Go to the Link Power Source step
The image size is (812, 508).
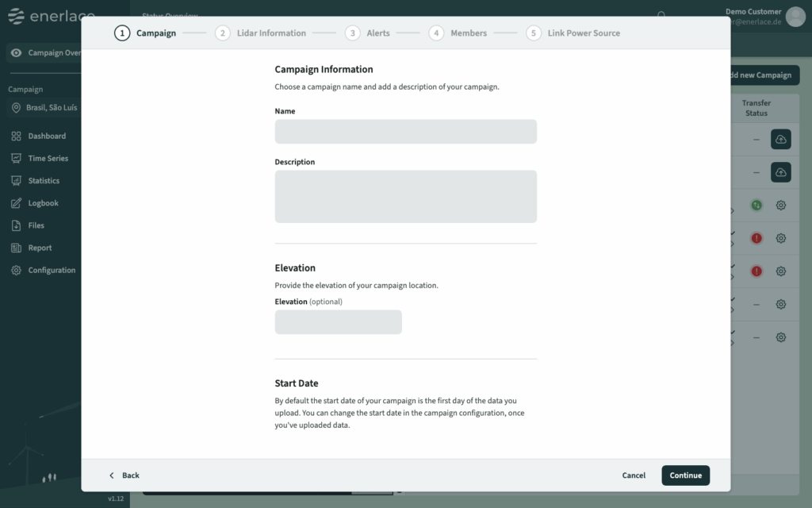pyautogui.click(x=573, y=33)
